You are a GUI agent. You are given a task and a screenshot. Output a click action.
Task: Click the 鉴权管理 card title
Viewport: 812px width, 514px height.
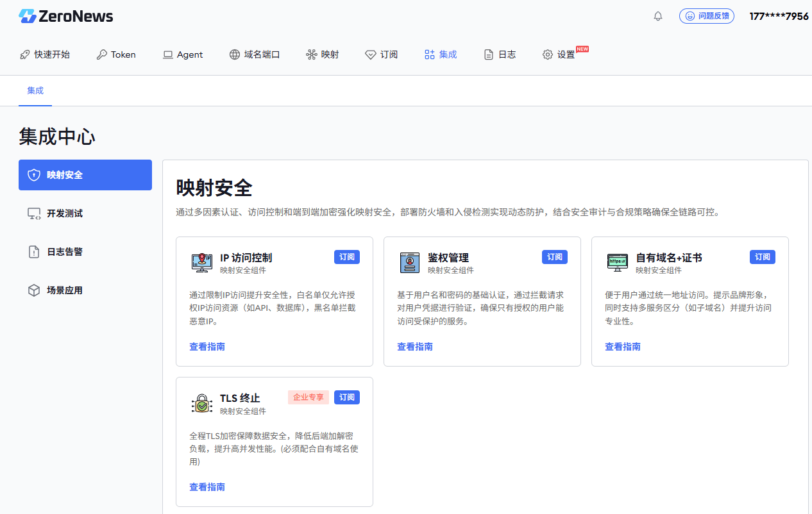coord(448,258)
